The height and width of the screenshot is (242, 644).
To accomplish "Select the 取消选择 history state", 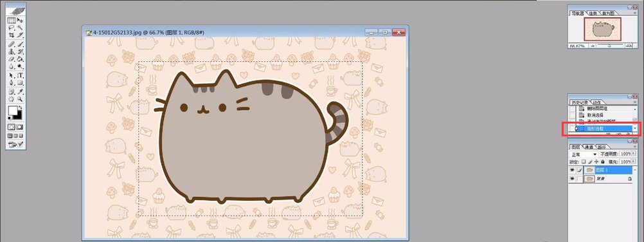I will tap(605, 115).
